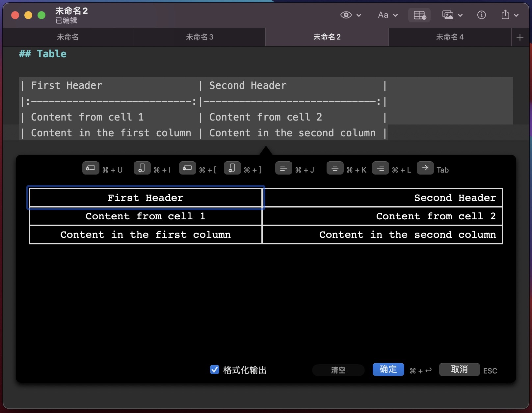
Task: Uncheck the 格式化输出 checkbox
Action: point(215,370)
